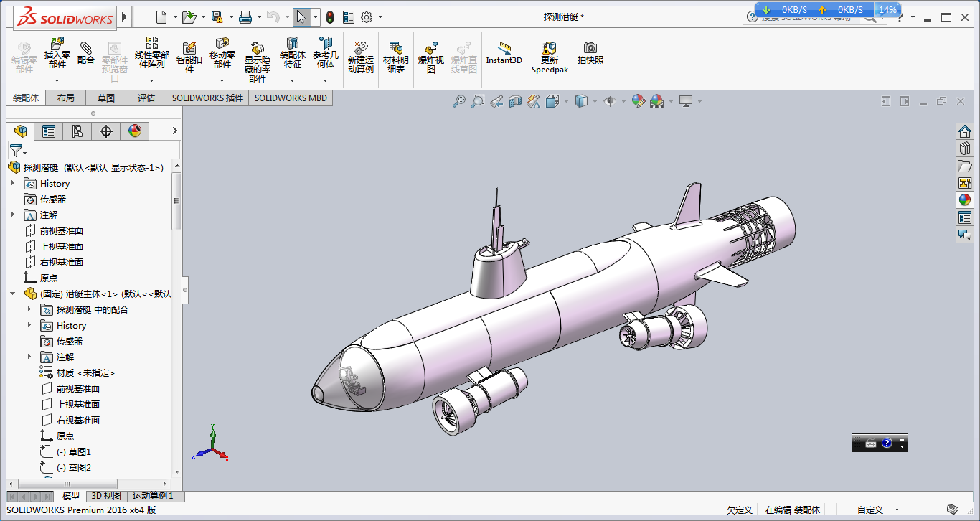Click Zoom to Area icon
Image resolution: width=980 pixels, height=521 pixels.
tap(478, 102)
